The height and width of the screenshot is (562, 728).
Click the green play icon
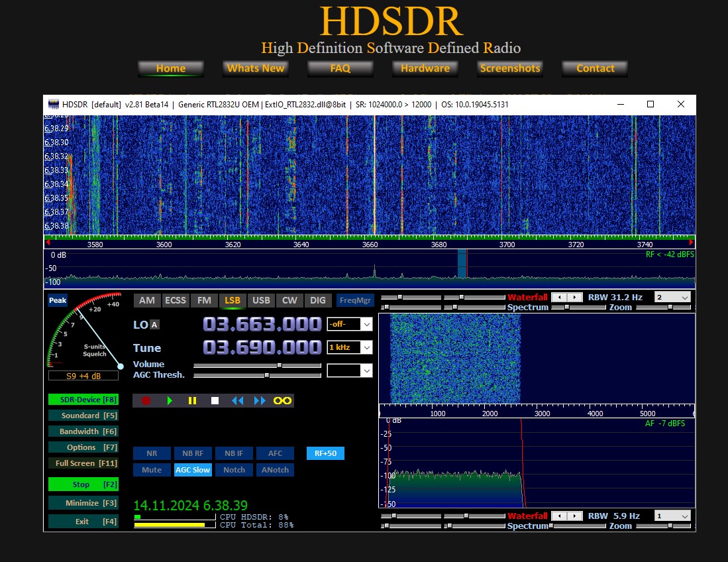point(170,401)
